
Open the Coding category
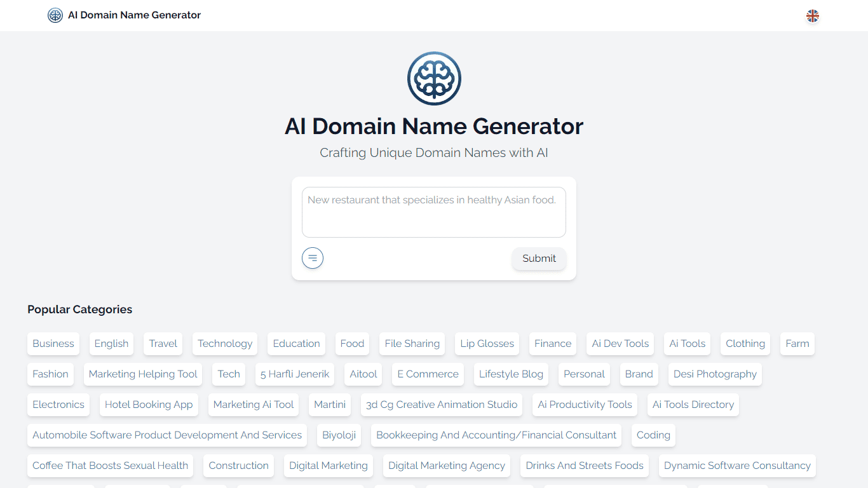point(653,435)
